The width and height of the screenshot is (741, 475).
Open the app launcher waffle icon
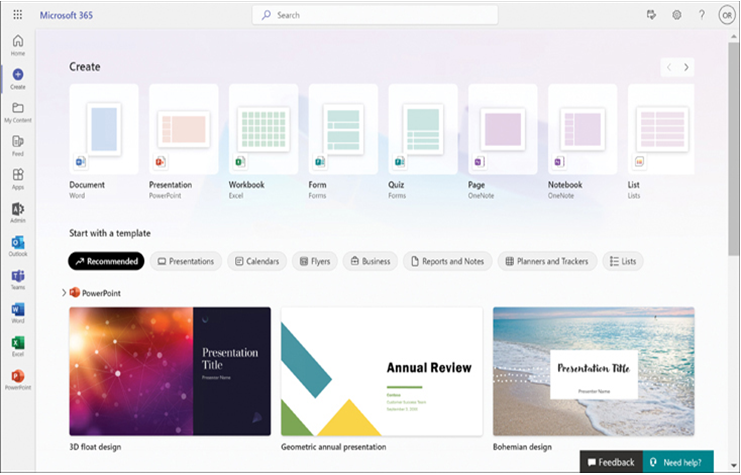tap(17, 15)
